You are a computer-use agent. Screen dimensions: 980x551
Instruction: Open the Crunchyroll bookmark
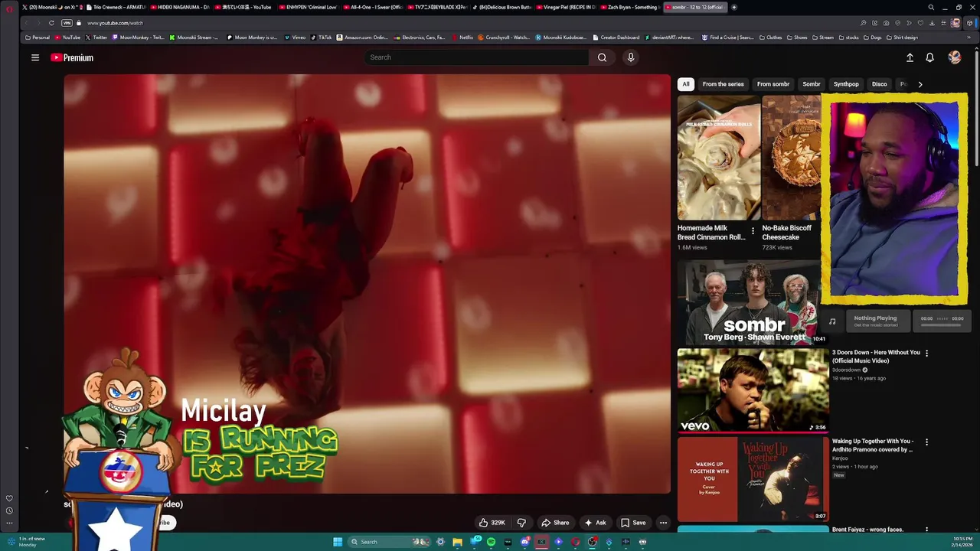pos(504,37)
